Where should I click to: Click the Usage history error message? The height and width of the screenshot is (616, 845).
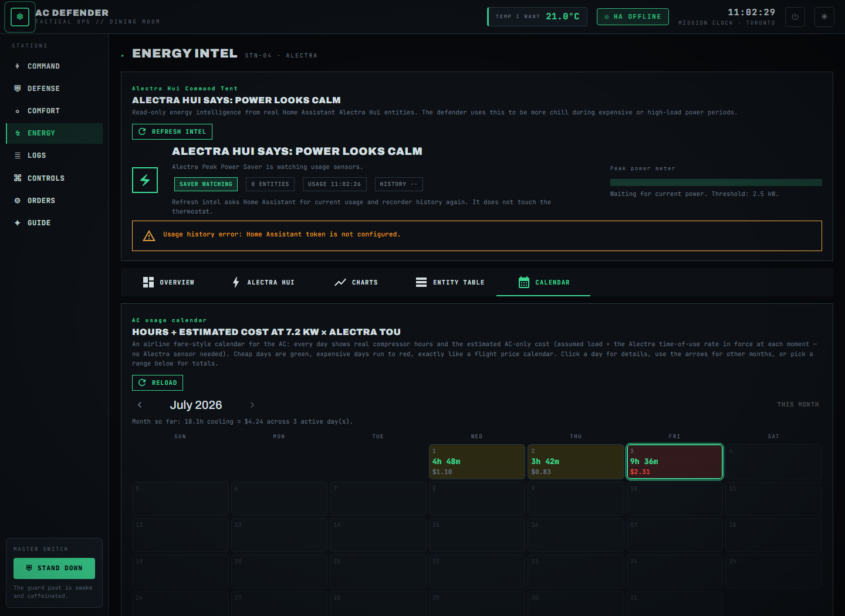[282, 235]
